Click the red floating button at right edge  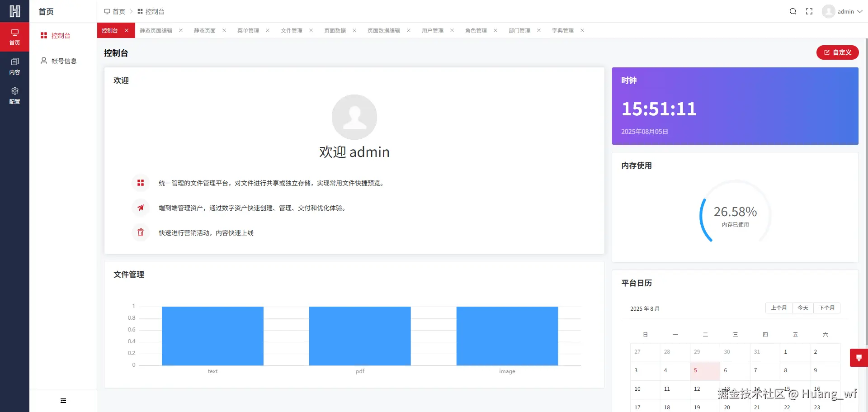pyautogui.click(x=859, y=358)
